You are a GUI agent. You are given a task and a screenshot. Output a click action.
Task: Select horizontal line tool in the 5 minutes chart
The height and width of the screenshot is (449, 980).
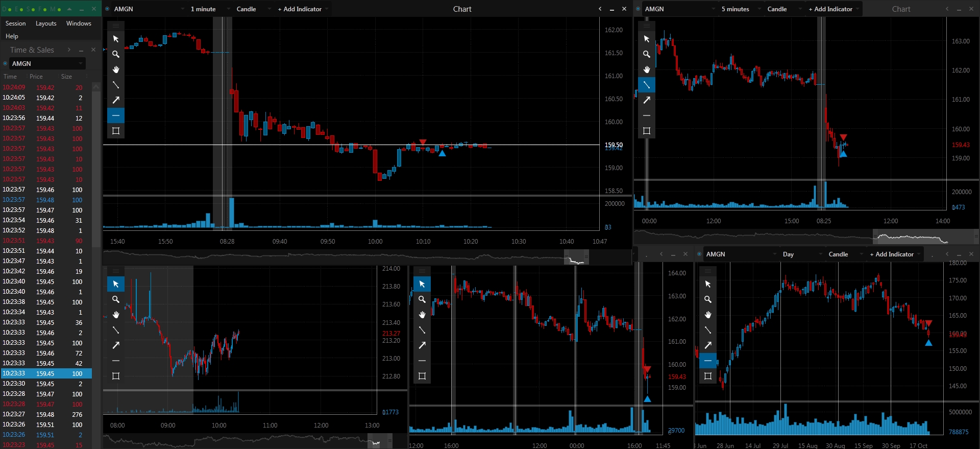click(x=647, y=115)
